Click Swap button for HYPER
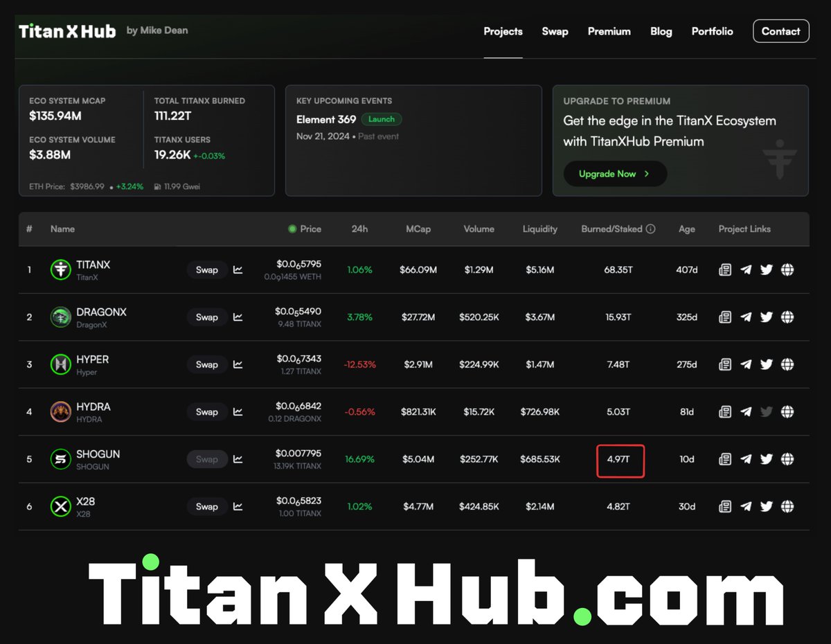 (207, 364)
